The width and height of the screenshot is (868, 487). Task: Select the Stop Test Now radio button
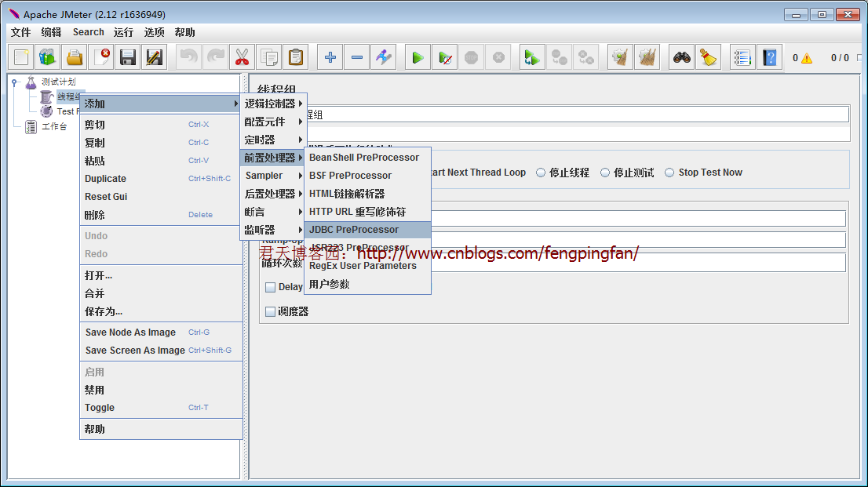[x=669, y=173]
